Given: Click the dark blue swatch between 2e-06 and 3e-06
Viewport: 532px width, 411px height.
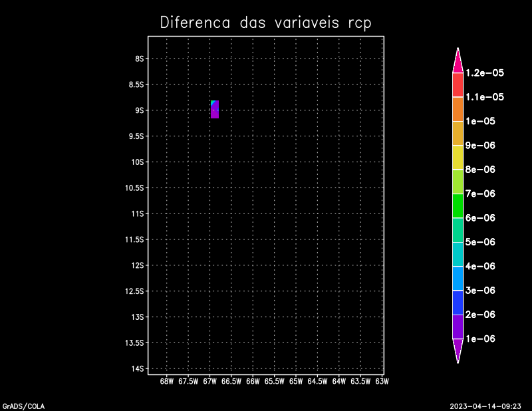Looking at the screenshot, I should [458, 303].
